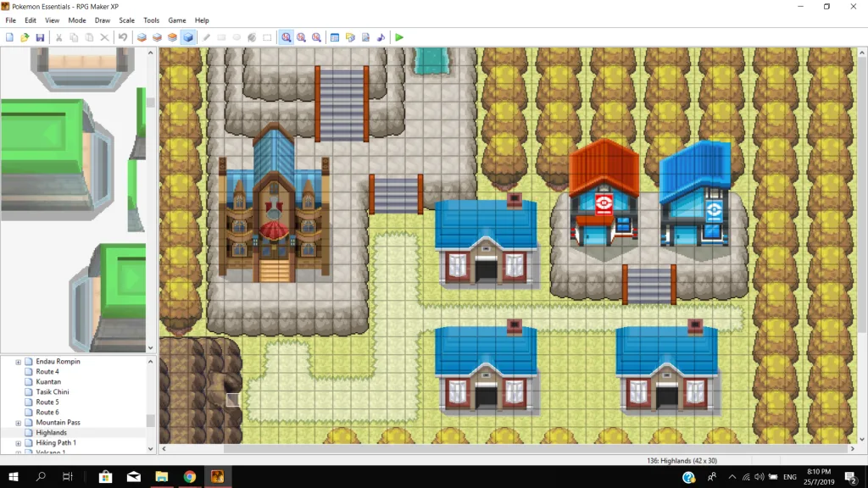Viewport: 868px width, 488px height.
Task: Open the Materialbase icon in toolbar
Action: pyautogui.click(x=350, y=37)
